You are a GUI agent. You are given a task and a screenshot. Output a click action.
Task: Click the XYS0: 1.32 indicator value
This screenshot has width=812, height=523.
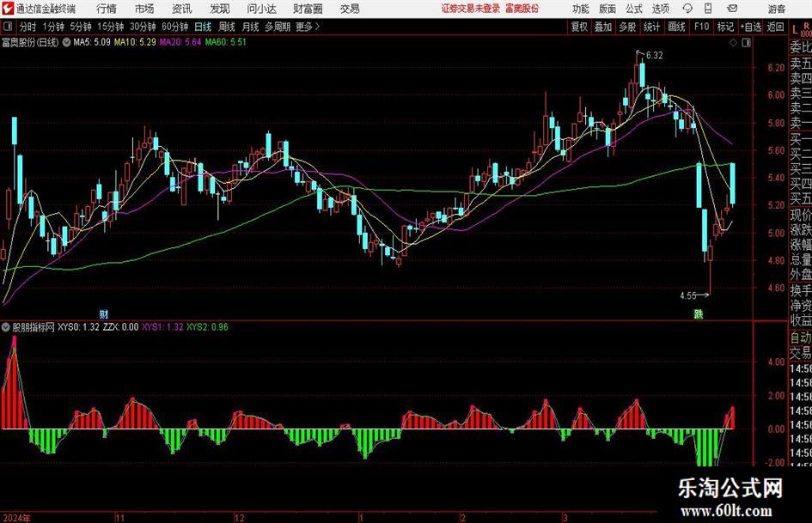click(x=78, y=327)
